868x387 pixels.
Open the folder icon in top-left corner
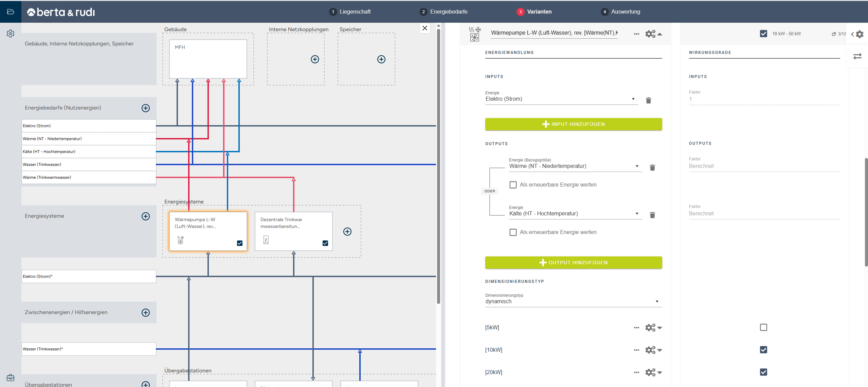click(x=11, y=12)
